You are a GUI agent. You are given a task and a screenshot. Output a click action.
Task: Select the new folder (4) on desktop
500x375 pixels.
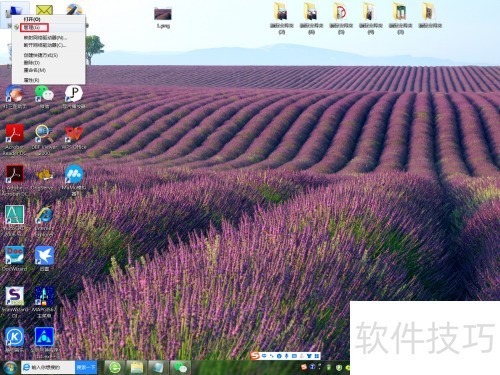(371, 18)
